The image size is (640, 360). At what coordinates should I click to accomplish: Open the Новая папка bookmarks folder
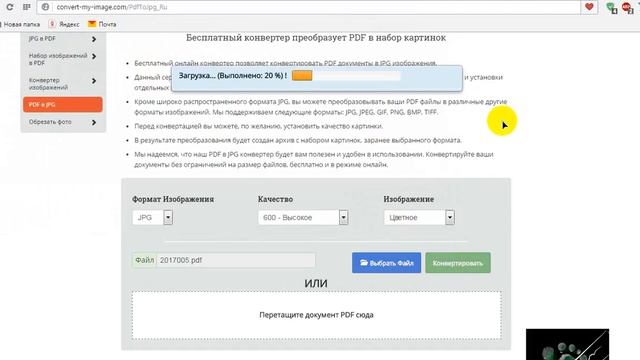click(x=20, y=24)
